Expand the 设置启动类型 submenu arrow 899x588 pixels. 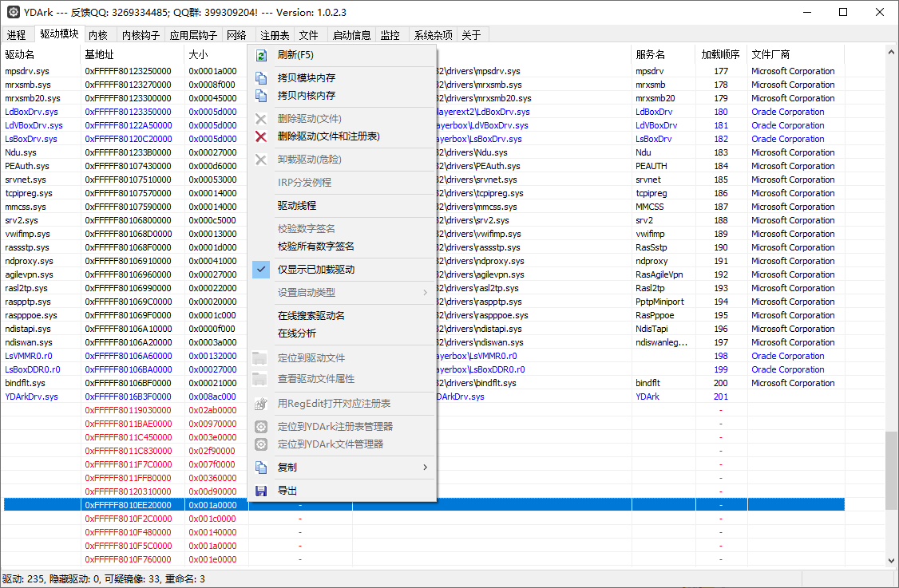click(x=425, y=293)
